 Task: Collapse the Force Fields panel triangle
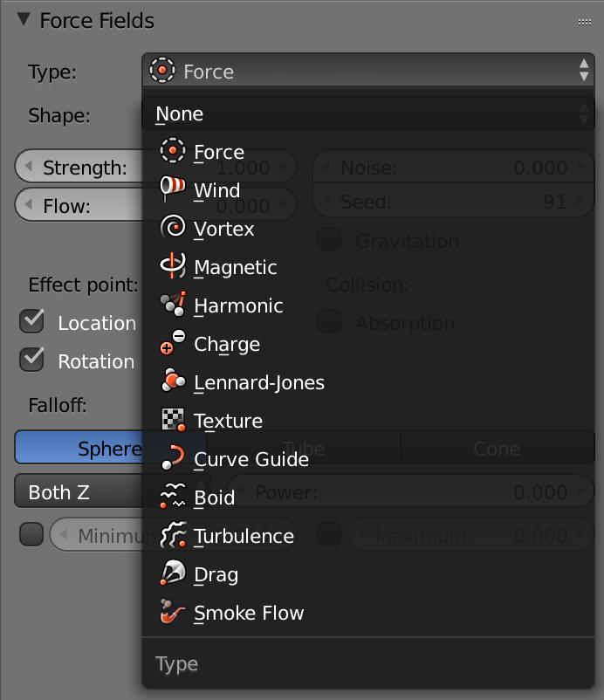(x=24, y=19)
